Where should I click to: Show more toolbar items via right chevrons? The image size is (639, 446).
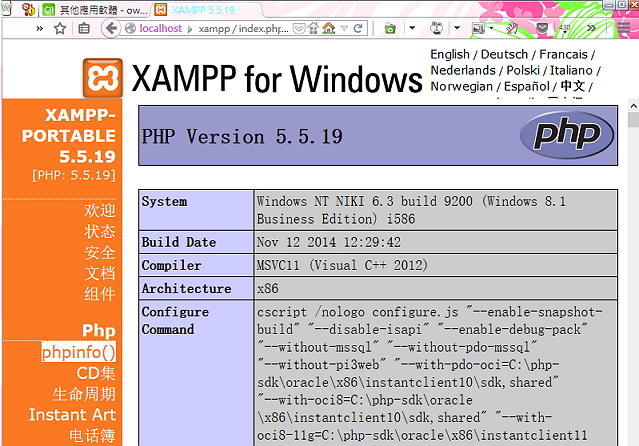[591, 28]
